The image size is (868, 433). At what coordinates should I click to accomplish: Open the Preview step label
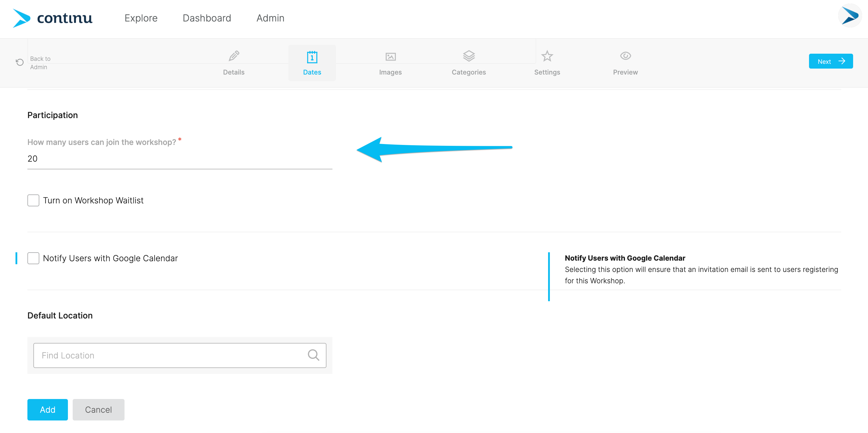tap(626, 72)
